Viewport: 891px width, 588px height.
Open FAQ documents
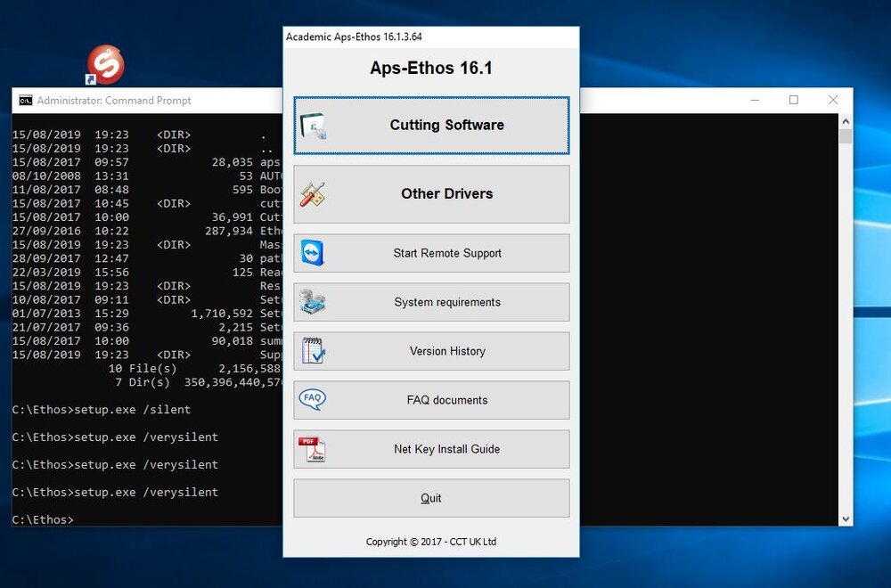click(x=431, y=400)
